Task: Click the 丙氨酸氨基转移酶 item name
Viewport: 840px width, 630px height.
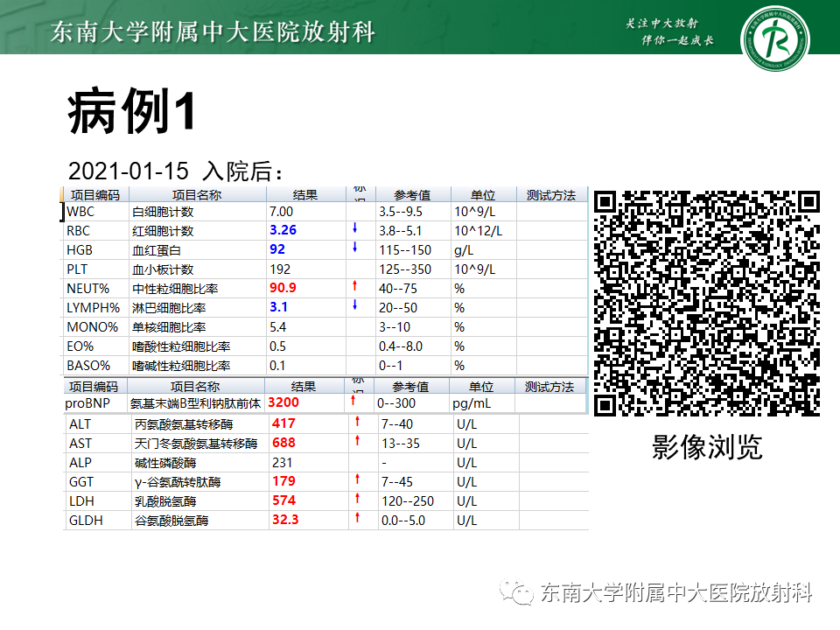Action: click(184, 425)
